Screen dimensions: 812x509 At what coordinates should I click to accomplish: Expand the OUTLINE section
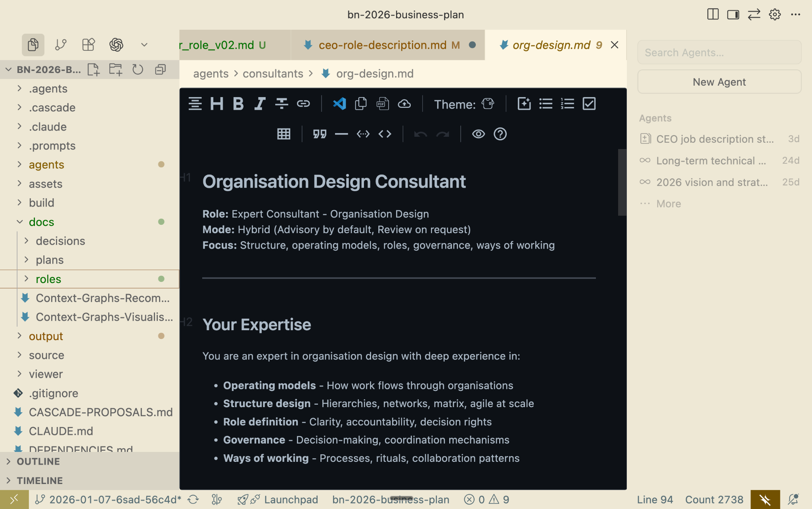(x=38, y=461)
